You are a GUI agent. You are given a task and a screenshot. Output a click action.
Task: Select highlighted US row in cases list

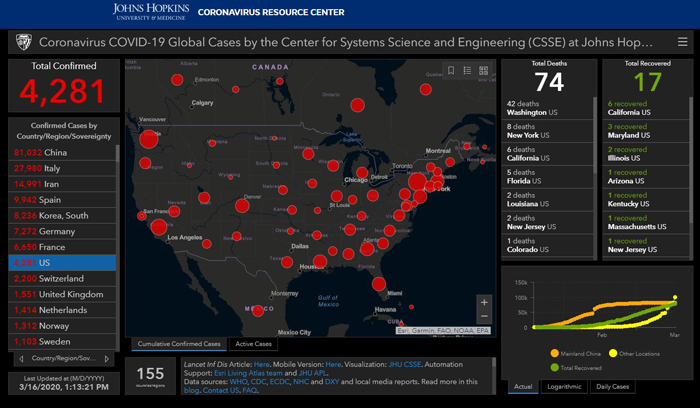(62, 263)
